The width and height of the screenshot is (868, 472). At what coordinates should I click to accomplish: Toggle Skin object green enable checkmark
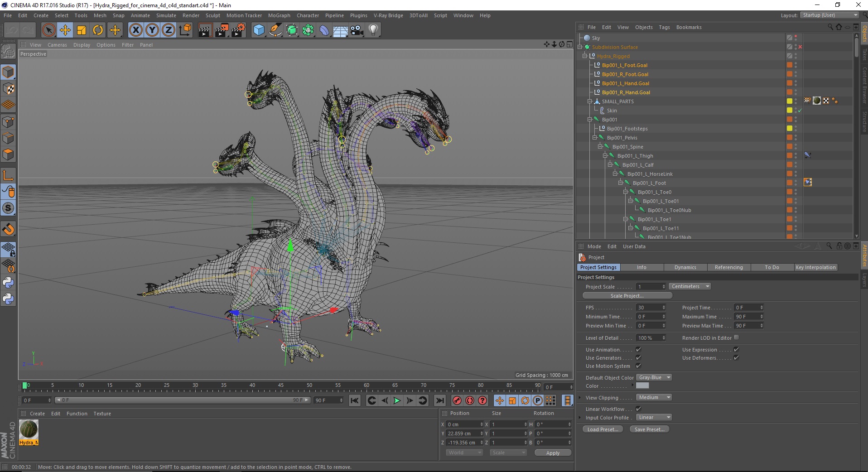tap(800, 110)
